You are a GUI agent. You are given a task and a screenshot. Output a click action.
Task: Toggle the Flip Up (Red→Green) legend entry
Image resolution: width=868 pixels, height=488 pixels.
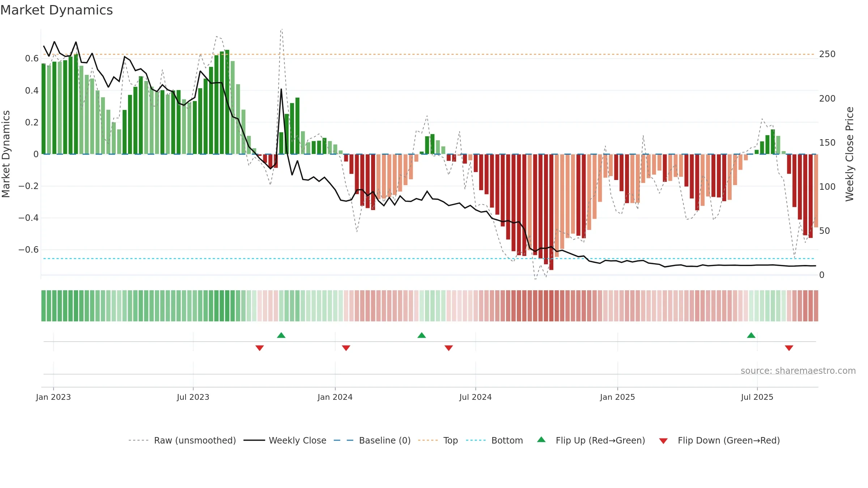point(591,440)
